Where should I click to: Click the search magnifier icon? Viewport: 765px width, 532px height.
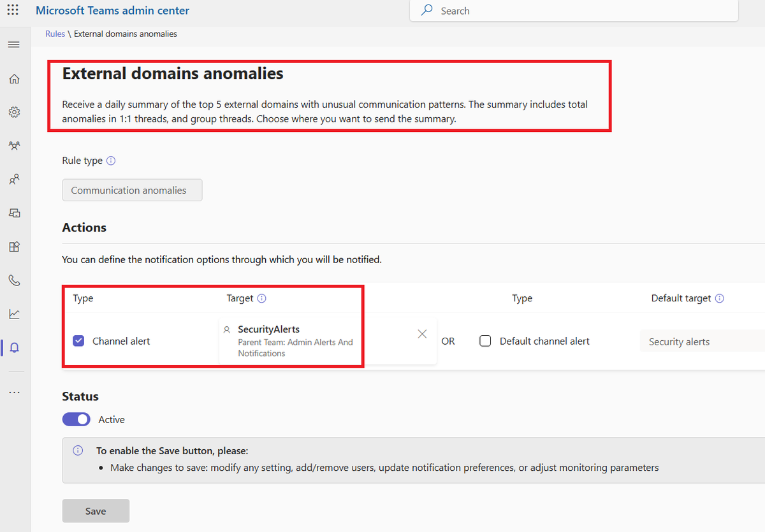click(426, 11)
